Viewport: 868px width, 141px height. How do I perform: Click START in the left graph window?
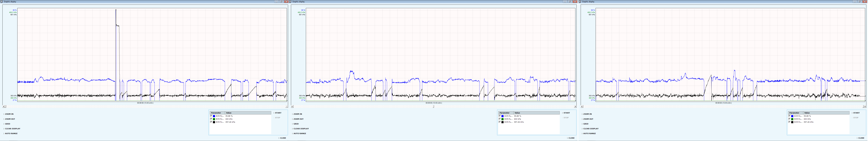pos(278,113)
